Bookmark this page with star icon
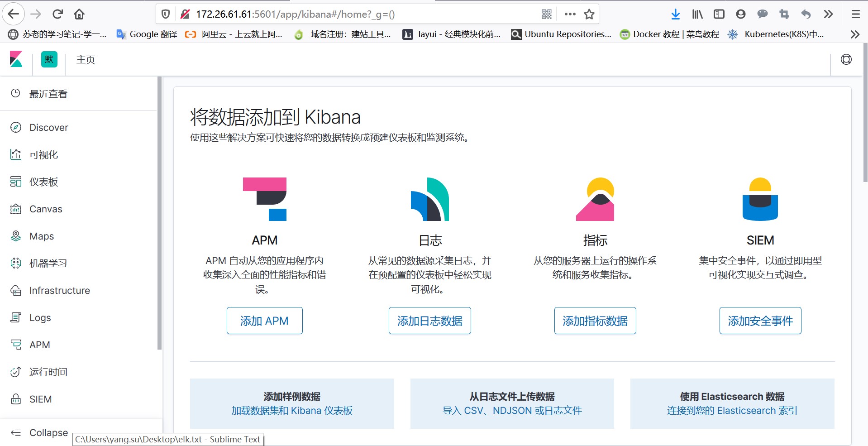868x446 pixels. point(589,14)
